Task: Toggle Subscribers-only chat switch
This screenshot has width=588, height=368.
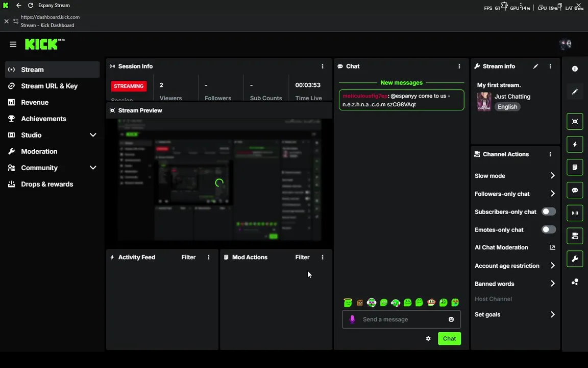Action: [549, 212]
